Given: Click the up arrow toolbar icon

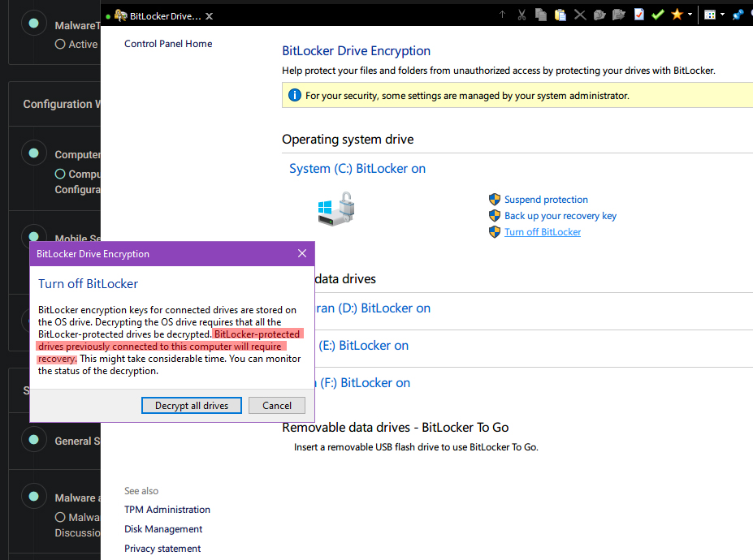Looking at the screenshot, I should point(502,15).
